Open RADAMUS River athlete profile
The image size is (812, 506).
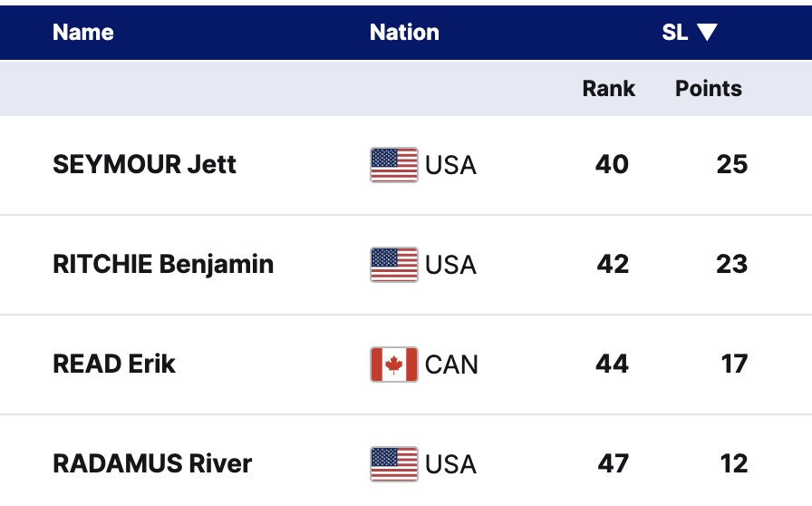[x=152, y=464]
